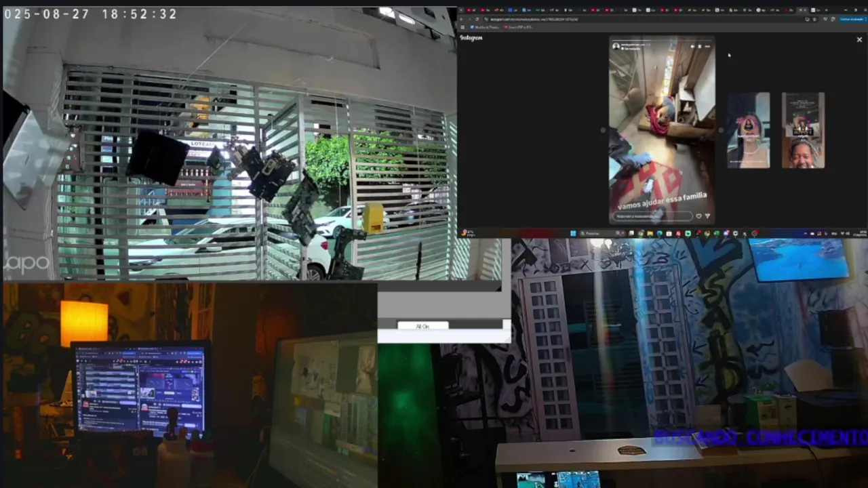Screen dimensions: 868x488
Task: Open story author's profile avatar
Action: click(616, 46)
